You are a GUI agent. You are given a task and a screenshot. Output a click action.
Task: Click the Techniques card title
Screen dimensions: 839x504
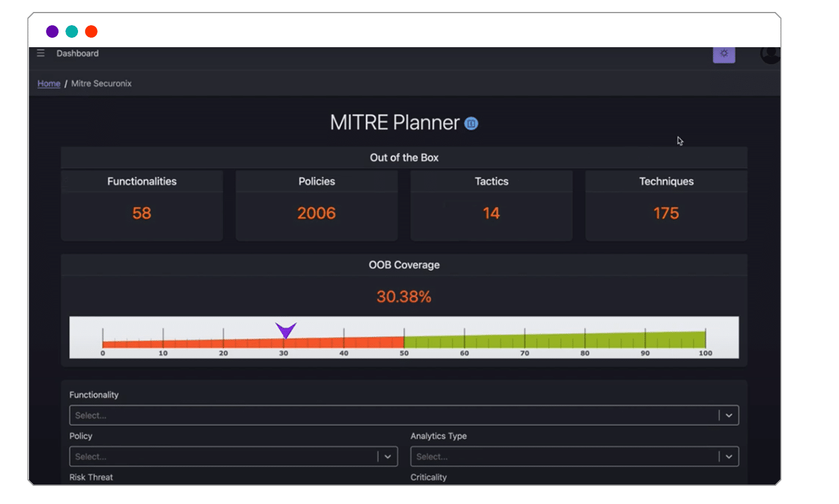coord(667,181)
